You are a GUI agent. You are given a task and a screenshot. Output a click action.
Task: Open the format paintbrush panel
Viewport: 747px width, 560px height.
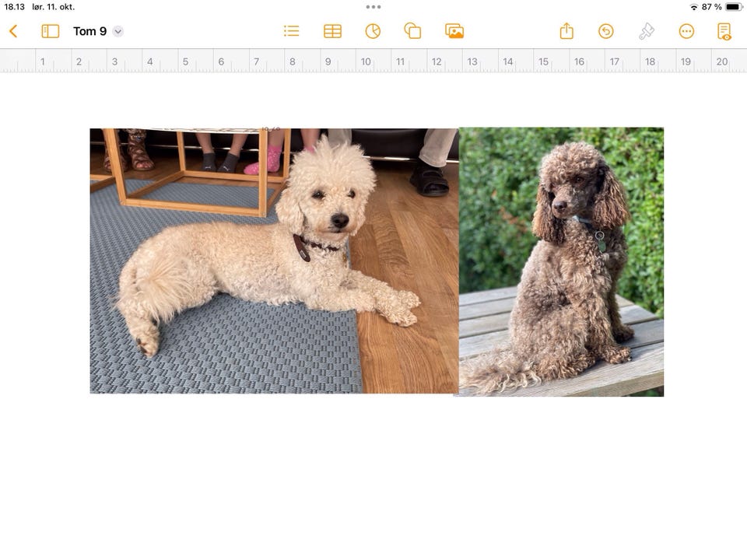point(646,31)
